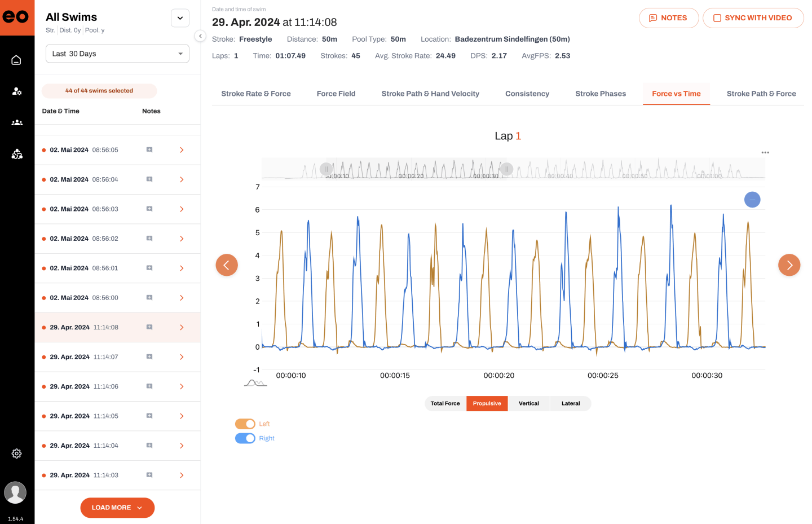The width and height of the screenshot is (812, 524).
Task: Click the eo logo in the sidebar
Action: coord(16,17)
